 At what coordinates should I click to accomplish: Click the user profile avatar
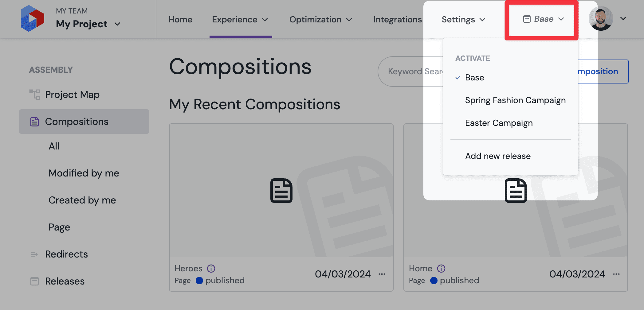[x=601, y=18]
